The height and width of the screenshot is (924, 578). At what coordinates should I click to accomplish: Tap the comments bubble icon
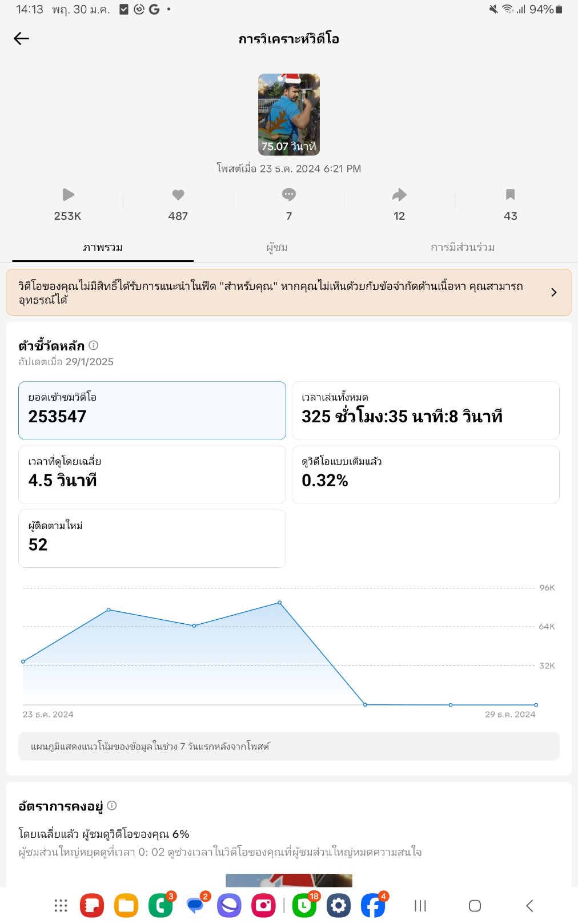tap(289, 195)
